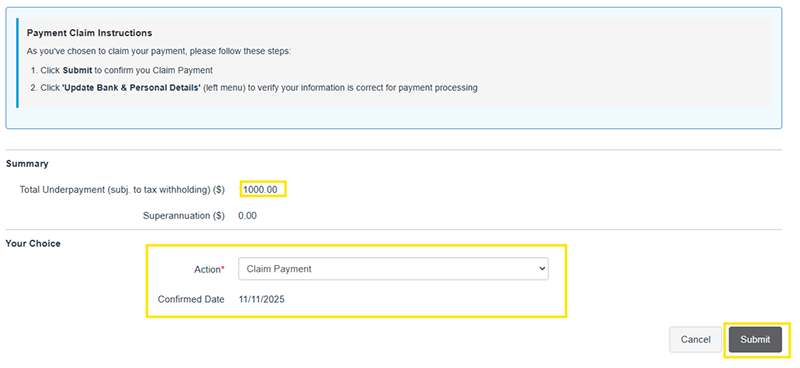This screenshot has width=800, height=368.
Task: Click the Payment Claim Instructions heading
Action: pos(89,33)
